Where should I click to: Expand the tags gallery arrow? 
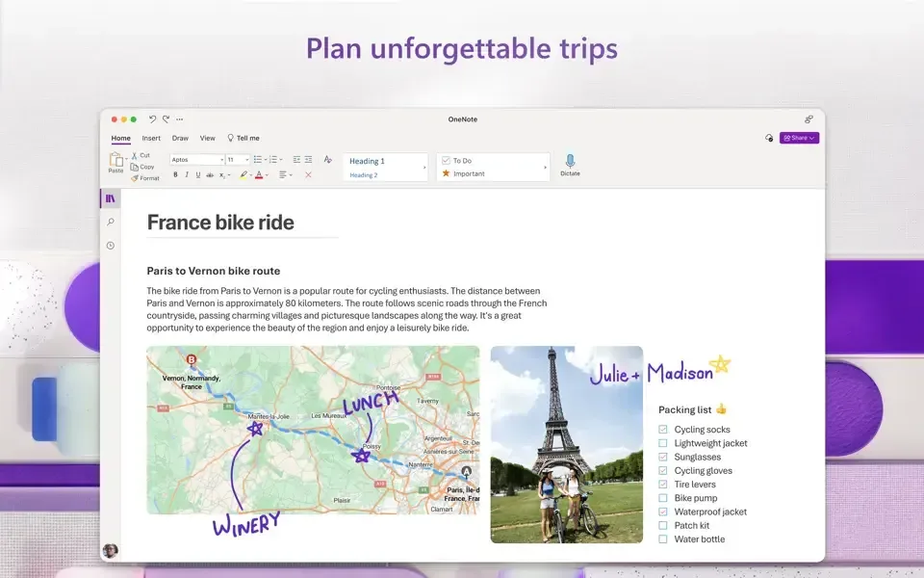(545, 168)
